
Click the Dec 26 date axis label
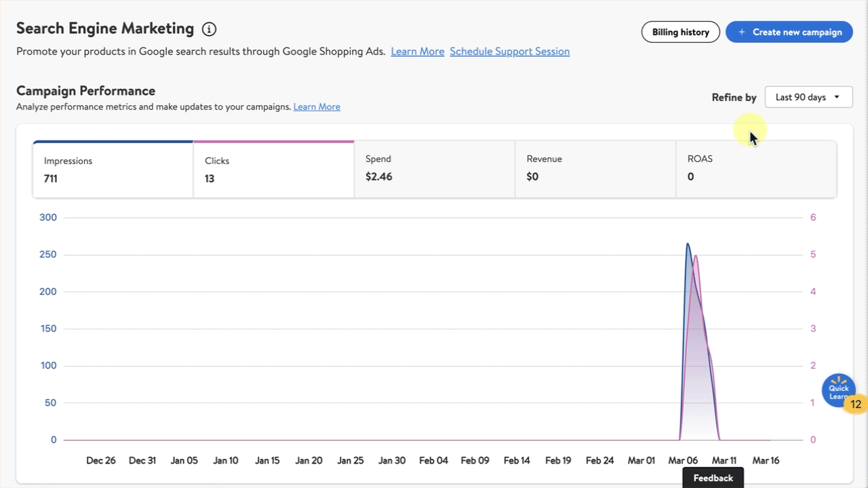coord(101,460)
